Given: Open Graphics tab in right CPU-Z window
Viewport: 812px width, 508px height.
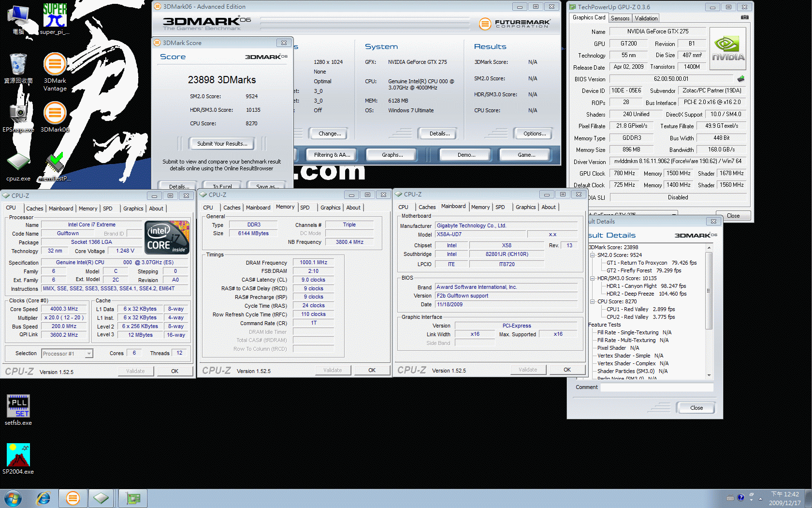Looking at the screenshot, I should 526,207.
